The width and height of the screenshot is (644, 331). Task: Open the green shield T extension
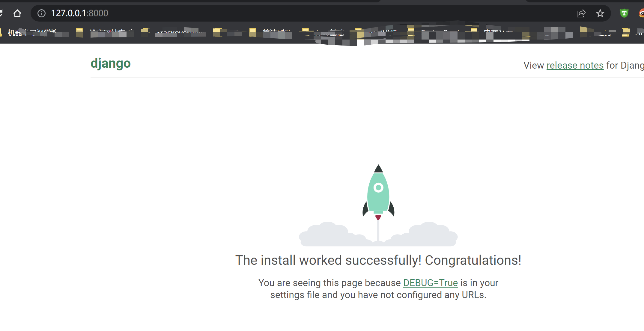(624, 13)
